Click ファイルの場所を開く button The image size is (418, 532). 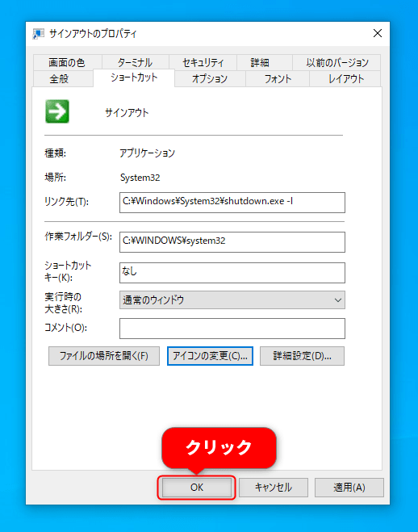click(x=104, y=356)
